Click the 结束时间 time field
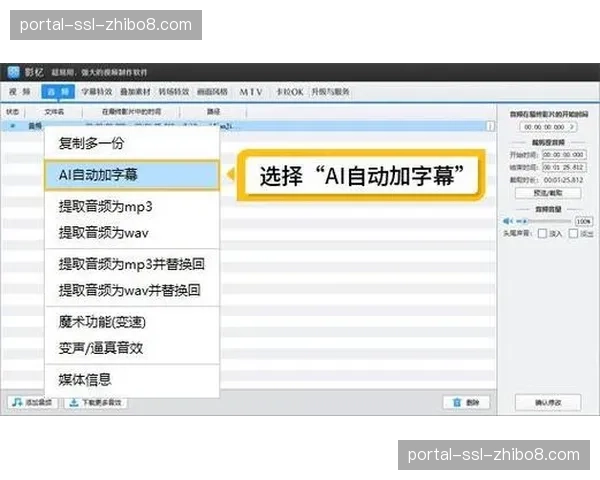 click(x=564, y=167)
